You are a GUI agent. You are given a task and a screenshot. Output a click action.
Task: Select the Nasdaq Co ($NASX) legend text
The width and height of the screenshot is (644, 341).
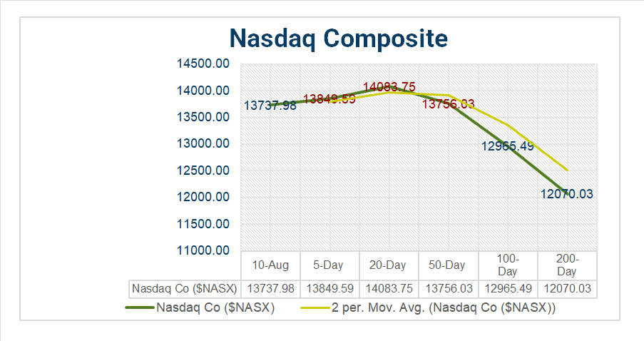click(x=216, y=308)
